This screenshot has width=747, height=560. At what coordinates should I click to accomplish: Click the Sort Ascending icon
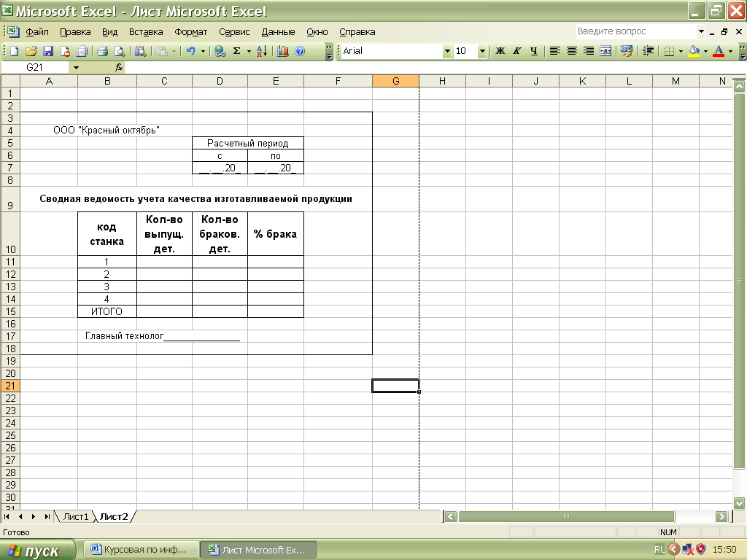coord(262,51)
